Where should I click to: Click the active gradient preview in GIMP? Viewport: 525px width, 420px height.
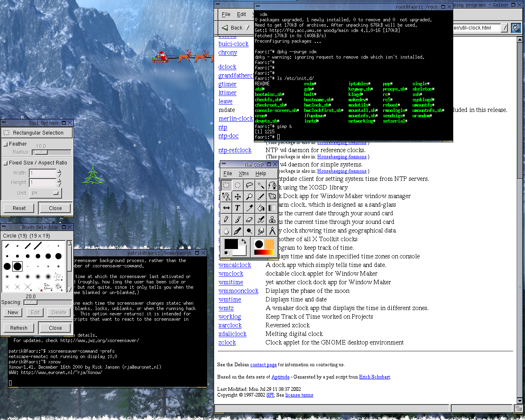tap(264, 252)
